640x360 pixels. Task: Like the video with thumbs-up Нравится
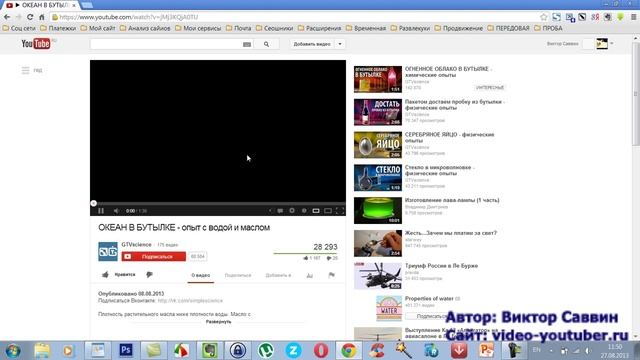(119, 275)
